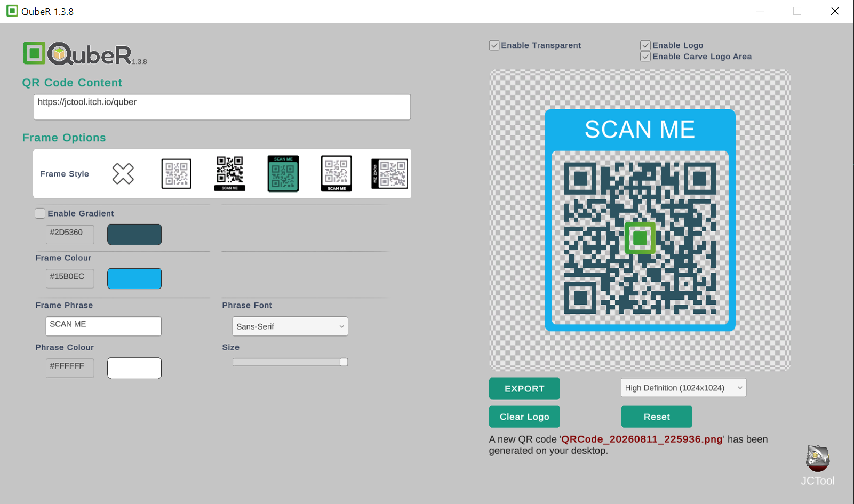The width and height of the screenshot is (854, 504).
Task: Select the no-frame X style icon
Action: coord(123,174)
